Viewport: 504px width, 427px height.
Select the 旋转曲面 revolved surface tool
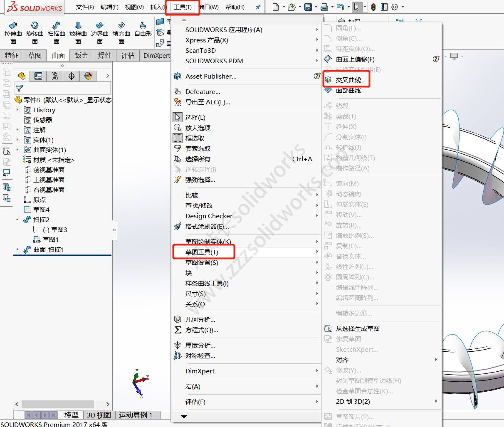pyautogui.click(x=35, y=33)
